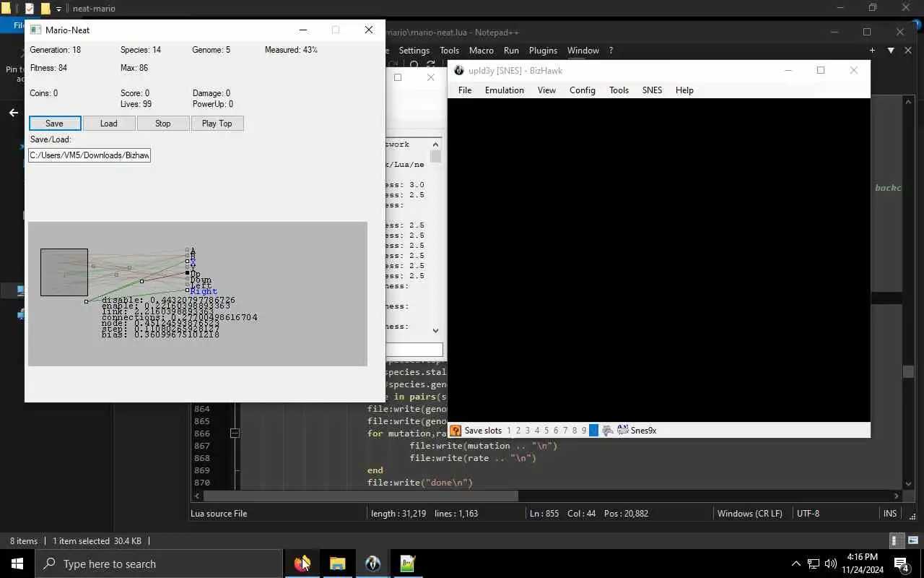Click Notepad++ horizontal scrollbar right arrow
The width and height of the screenshot is (924, 578).
click(x=897, y=496)
